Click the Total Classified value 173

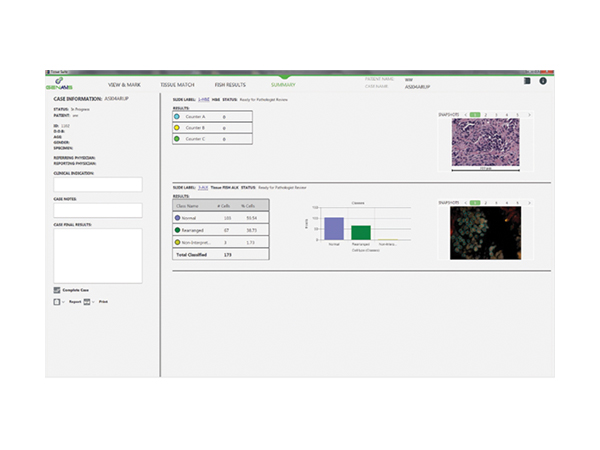click(x=228, y=255)
